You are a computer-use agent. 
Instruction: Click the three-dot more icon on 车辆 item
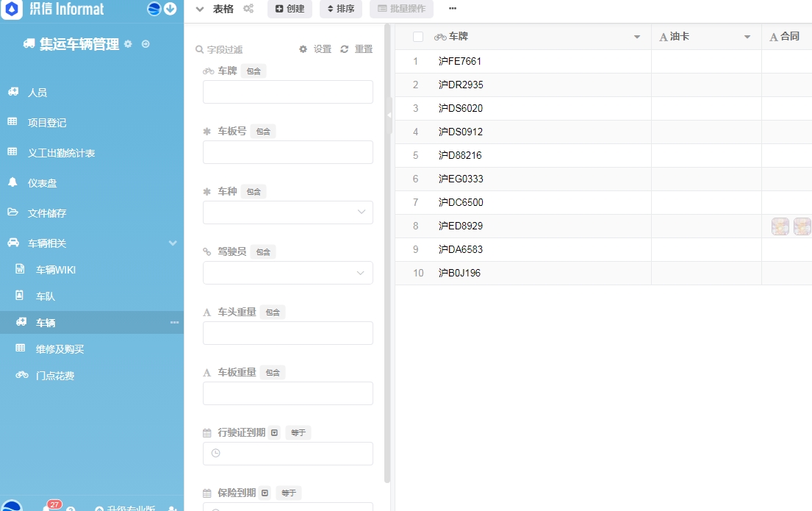click(175, 323)
